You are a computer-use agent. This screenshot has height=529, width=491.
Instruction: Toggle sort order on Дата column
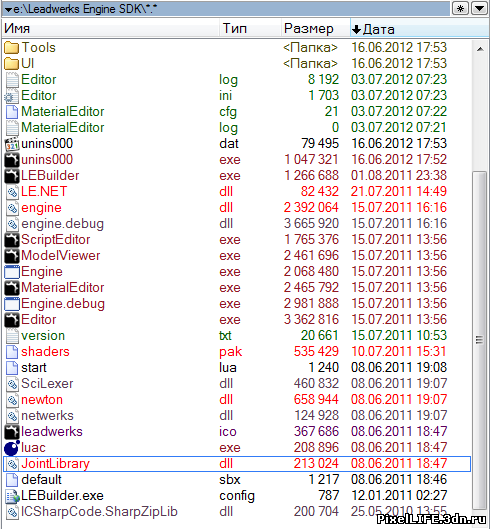pyautogui.click(x=419, y=29)
